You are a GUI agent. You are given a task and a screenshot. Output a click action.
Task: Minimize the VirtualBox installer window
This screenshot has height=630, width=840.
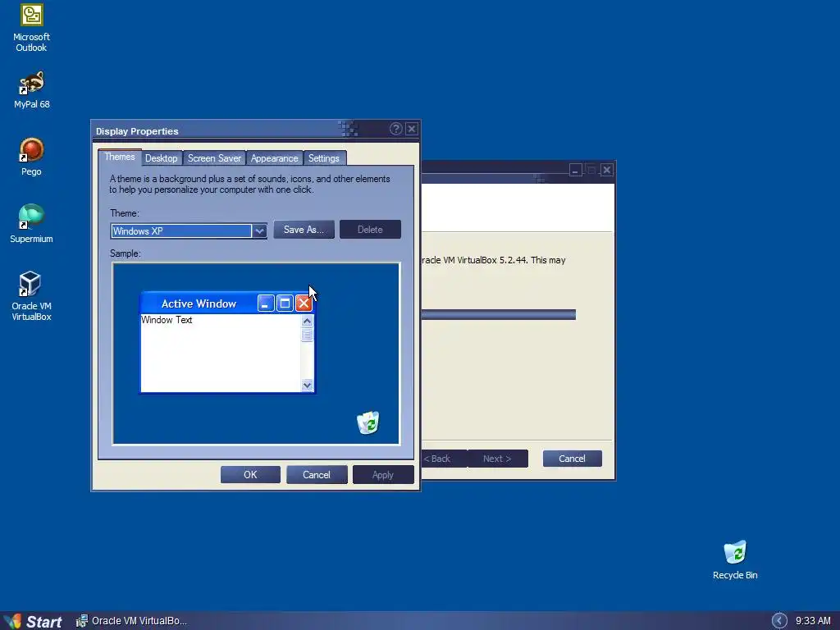(x=575, y=171)
